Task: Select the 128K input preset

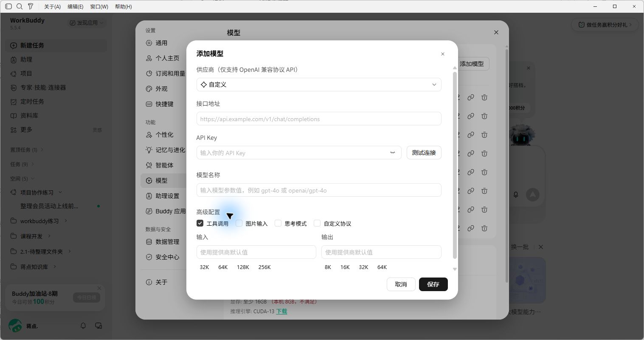Action: click(x=243, y=267)
